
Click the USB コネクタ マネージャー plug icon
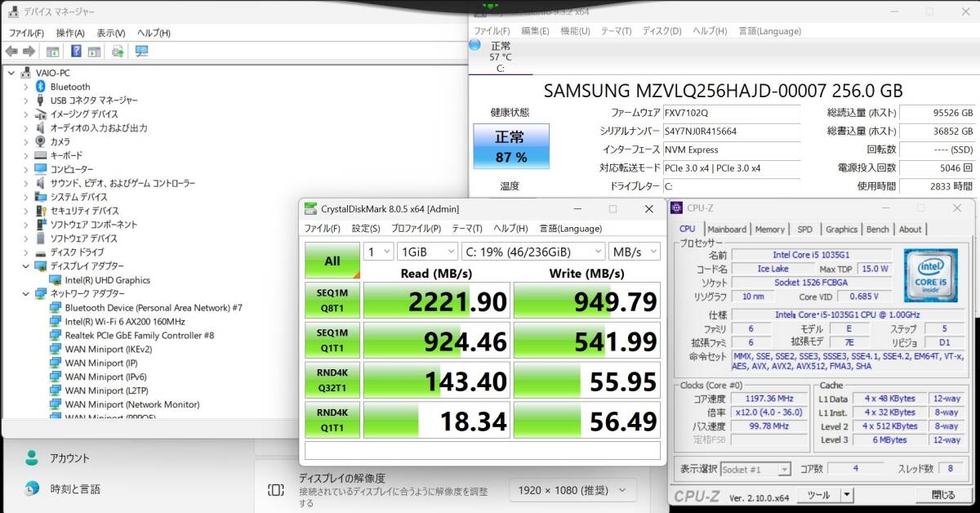point(40,100)
